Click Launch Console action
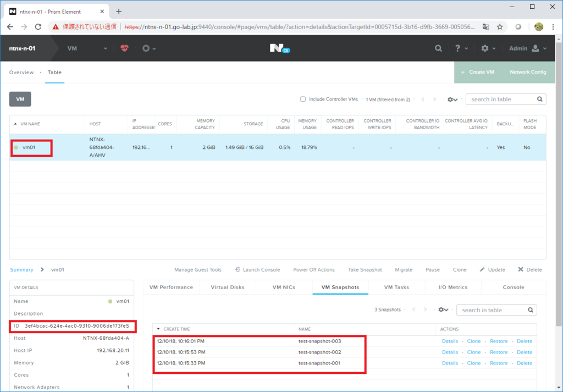The image size is (563, 392). (257, 269)
